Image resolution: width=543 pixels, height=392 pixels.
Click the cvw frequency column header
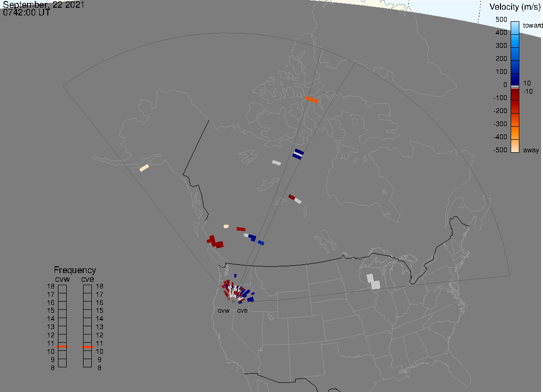[x=62, y=279]
